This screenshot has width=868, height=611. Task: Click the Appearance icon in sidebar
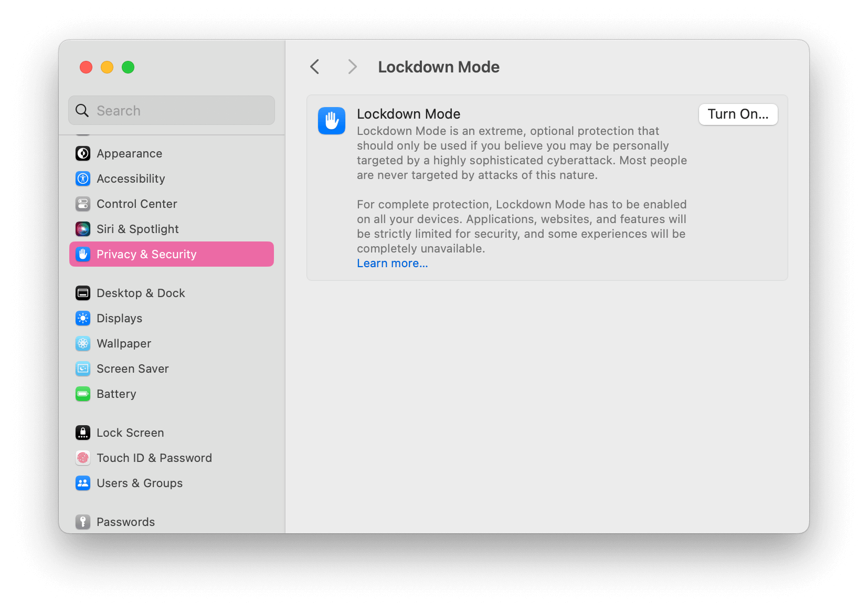(83, 153)
